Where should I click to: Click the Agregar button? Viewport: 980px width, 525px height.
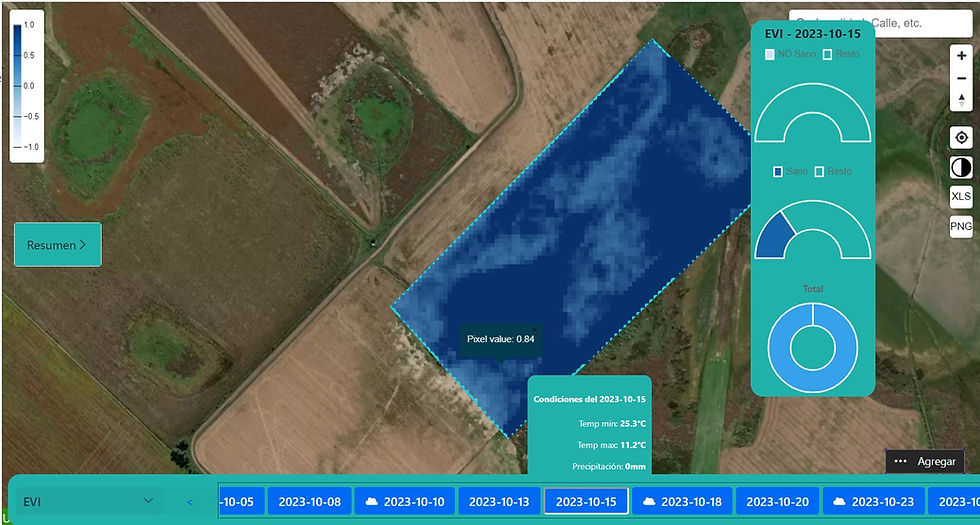pyautogui.click(x=925, y=462)
